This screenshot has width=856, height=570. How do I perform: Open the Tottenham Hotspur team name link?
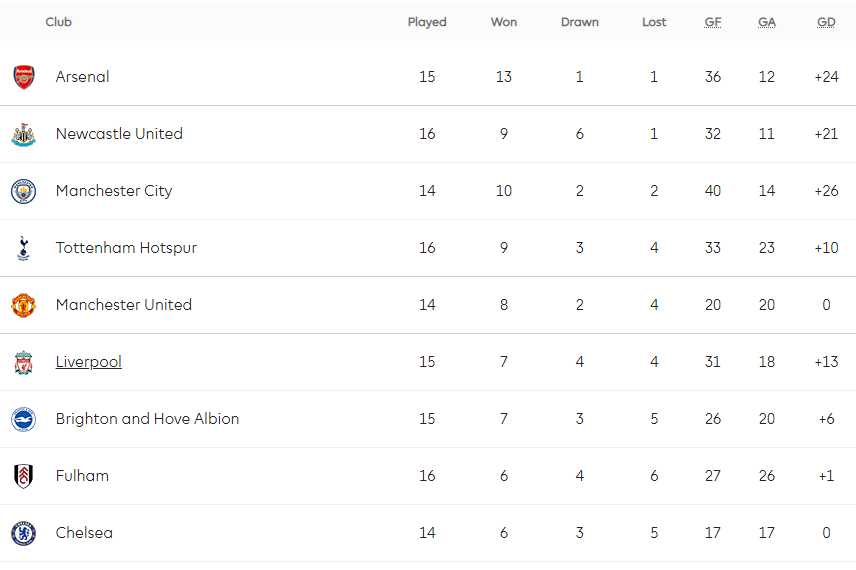click(126, 248)
